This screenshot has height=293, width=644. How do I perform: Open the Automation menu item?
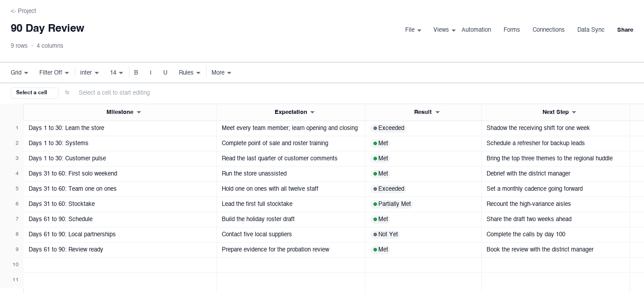tap(476, 30)
